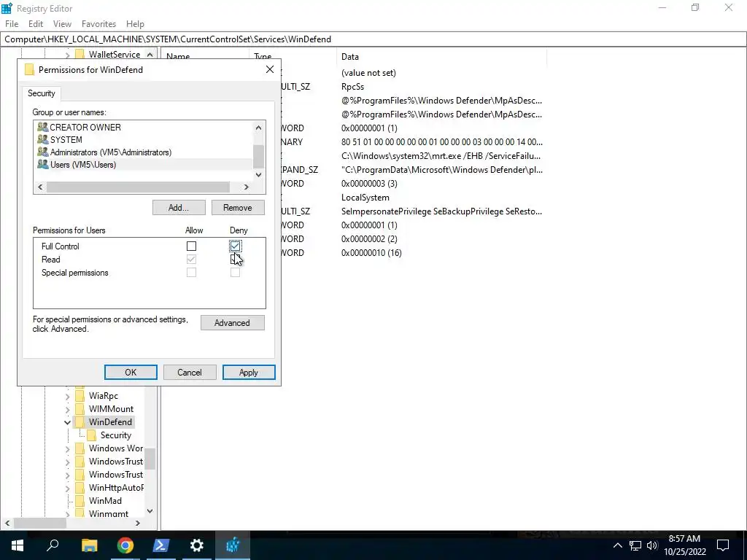Image resolution: width=747 pixels, height=560 pixels.
Task: Toggle Deny checkbox for Read
Action: pyautogui.click(x=235, y=260)
